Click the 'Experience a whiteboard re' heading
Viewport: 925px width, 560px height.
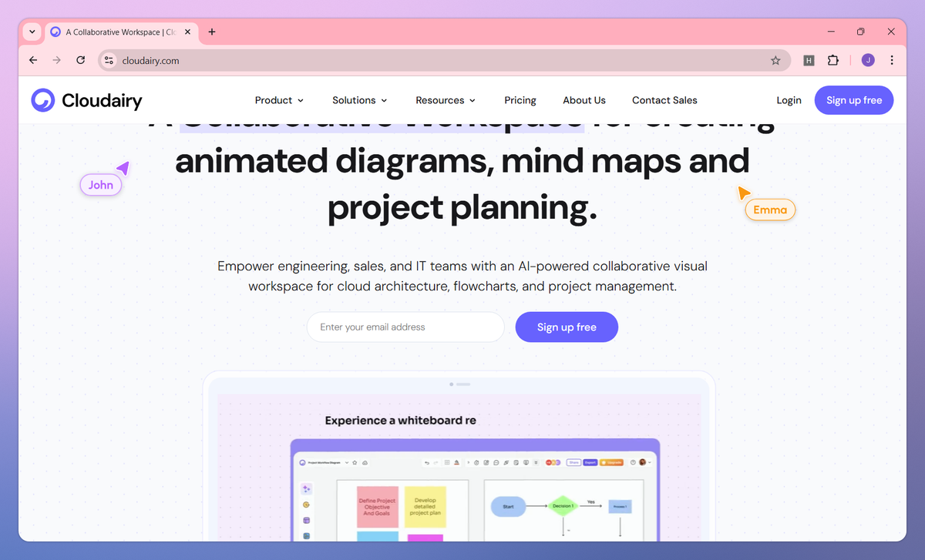[x=400, y=421]
